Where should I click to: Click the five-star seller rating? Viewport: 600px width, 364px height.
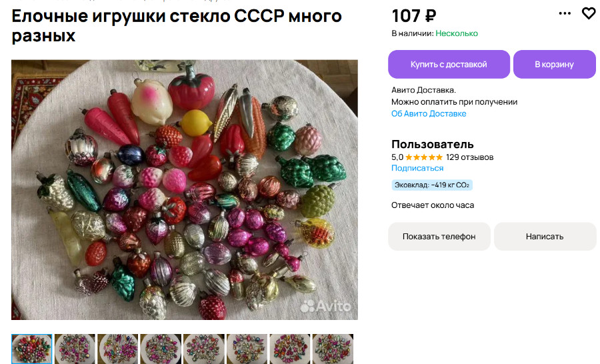pyautogui.click(x=423, y=157)
